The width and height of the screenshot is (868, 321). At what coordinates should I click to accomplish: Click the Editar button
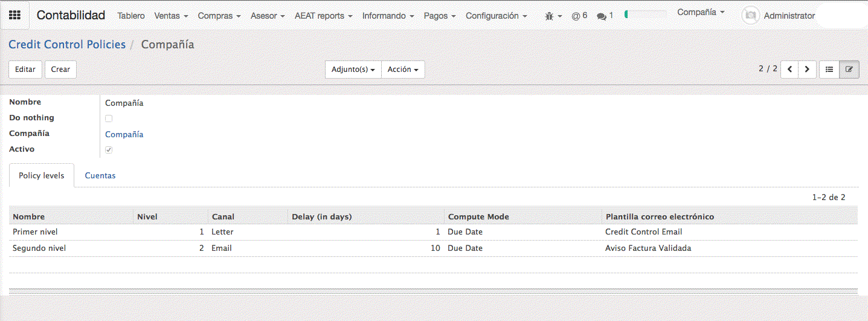coord(25,70)
